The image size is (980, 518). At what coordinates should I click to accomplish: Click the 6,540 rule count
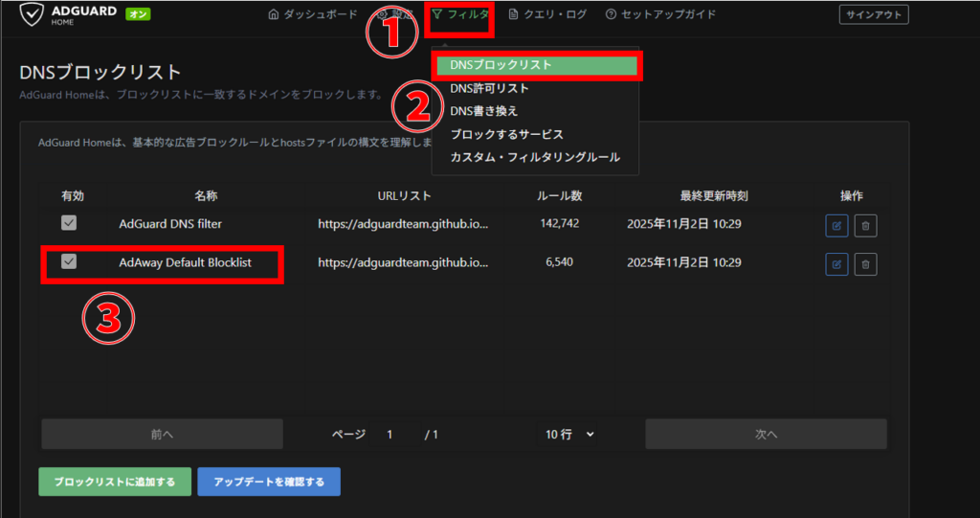pyautogui.click(x=559, y=262)
